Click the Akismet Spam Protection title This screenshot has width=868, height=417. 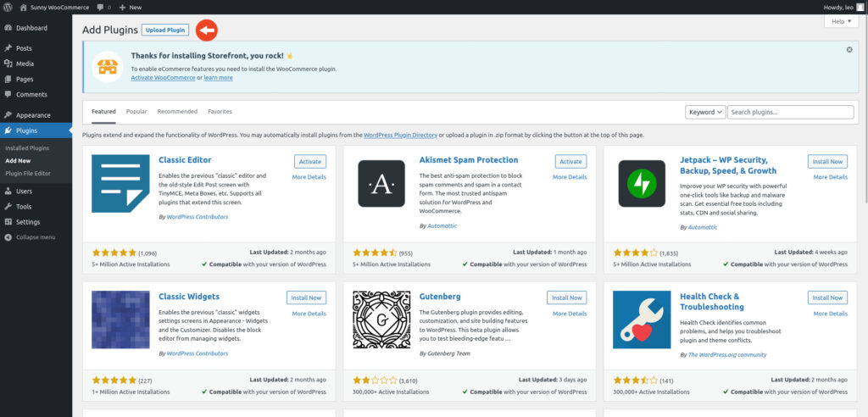468,159
